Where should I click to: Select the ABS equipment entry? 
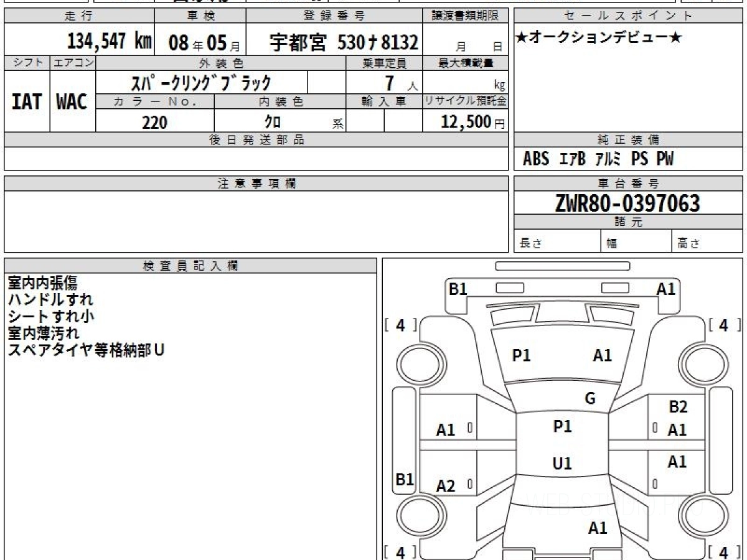[x=536, y=159]
